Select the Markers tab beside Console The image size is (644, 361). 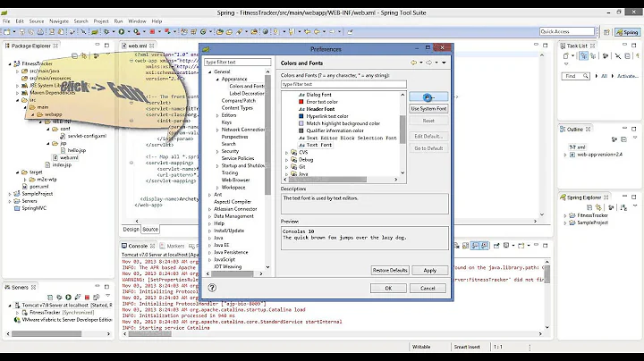coord(172,246)
